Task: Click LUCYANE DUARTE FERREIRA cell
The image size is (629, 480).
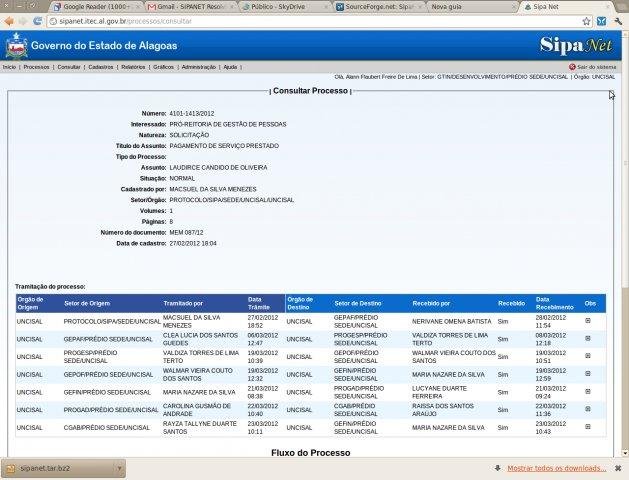Action: coord(439,392)
